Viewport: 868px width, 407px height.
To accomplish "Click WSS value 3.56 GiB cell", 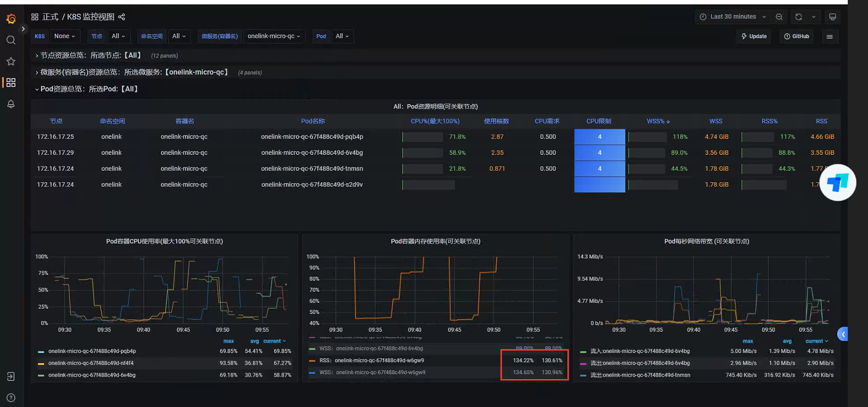I will (x=716, y=153).
